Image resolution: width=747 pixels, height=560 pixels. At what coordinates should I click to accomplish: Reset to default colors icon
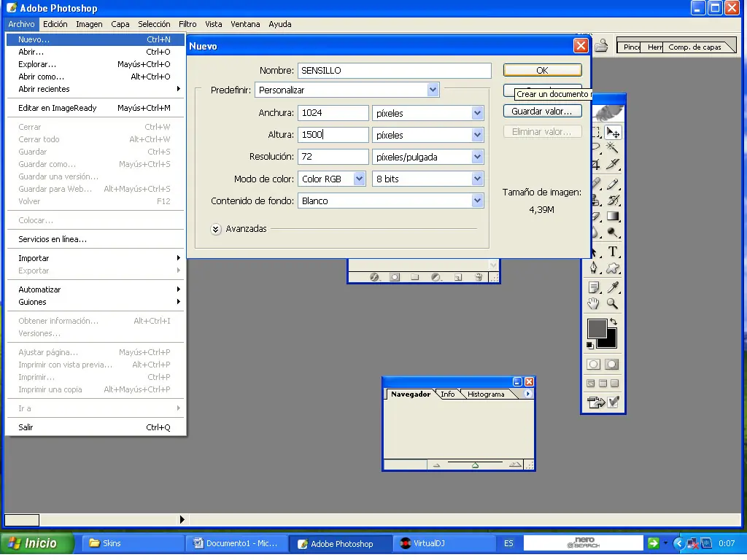[590, 345]
